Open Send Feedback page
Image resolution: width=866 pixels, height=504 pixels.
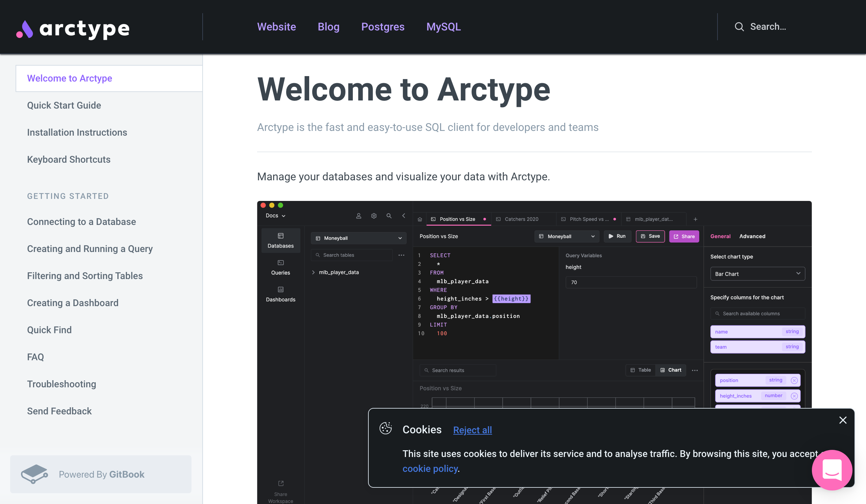click(x=60, y=411)
